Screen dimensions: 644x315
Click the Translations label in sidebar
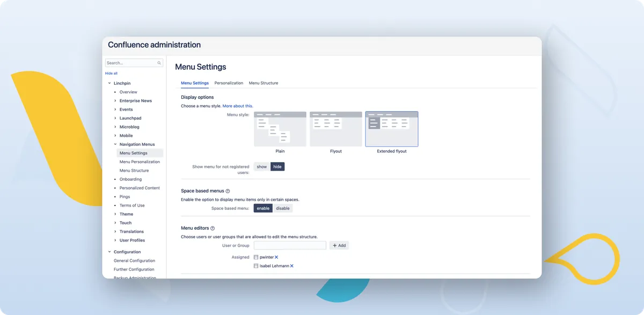131,231
